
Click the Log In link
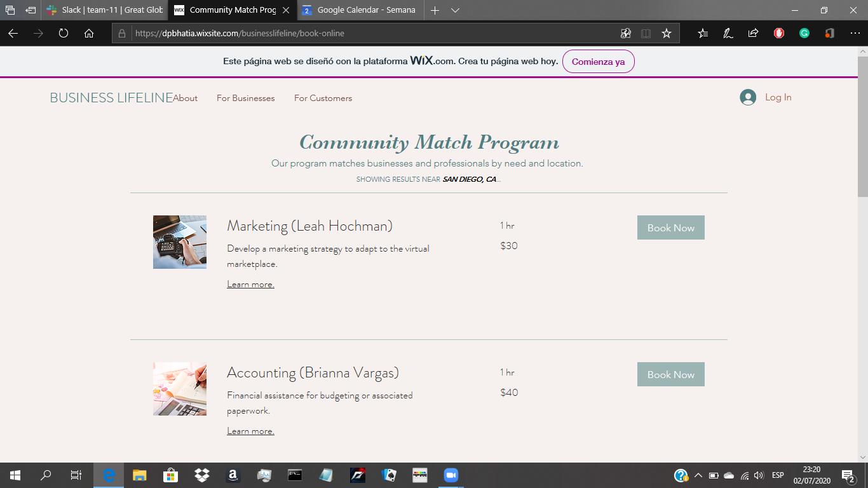pyautogui.click(x=778, y=97)
